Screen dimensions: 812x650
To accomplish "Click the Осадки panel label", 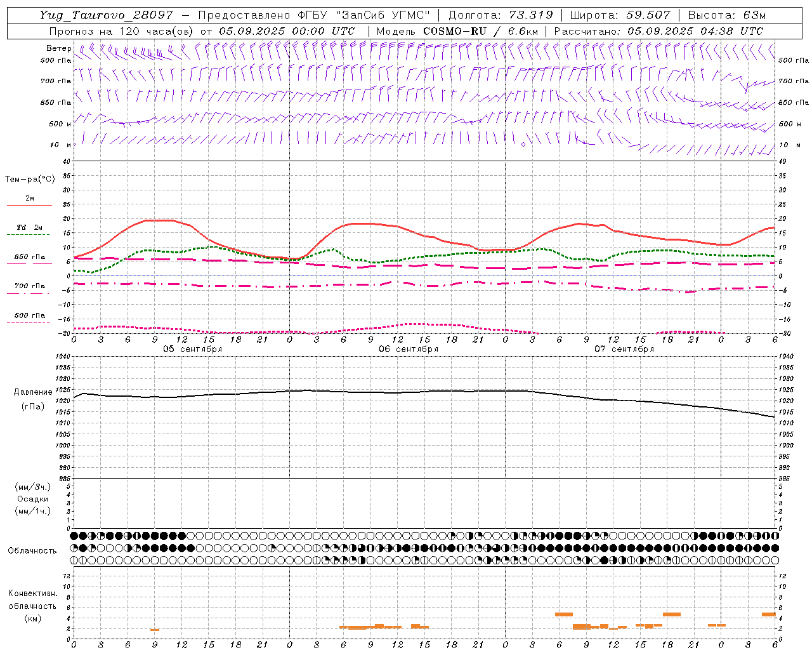I will coord(33,499).
